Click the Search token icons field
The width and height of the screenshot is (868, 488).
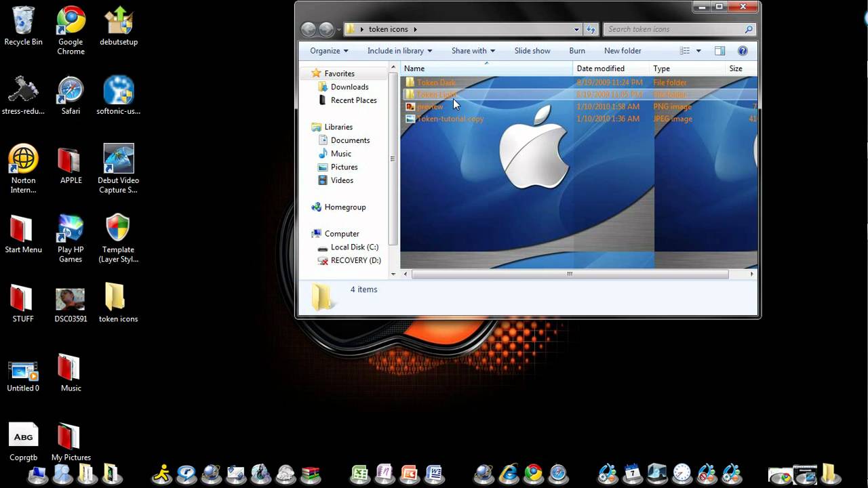(679, 29)
